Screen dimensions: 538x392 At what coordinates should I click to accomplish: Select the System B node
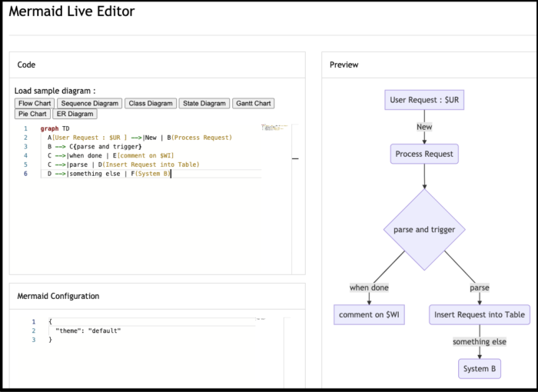point(480,368)
